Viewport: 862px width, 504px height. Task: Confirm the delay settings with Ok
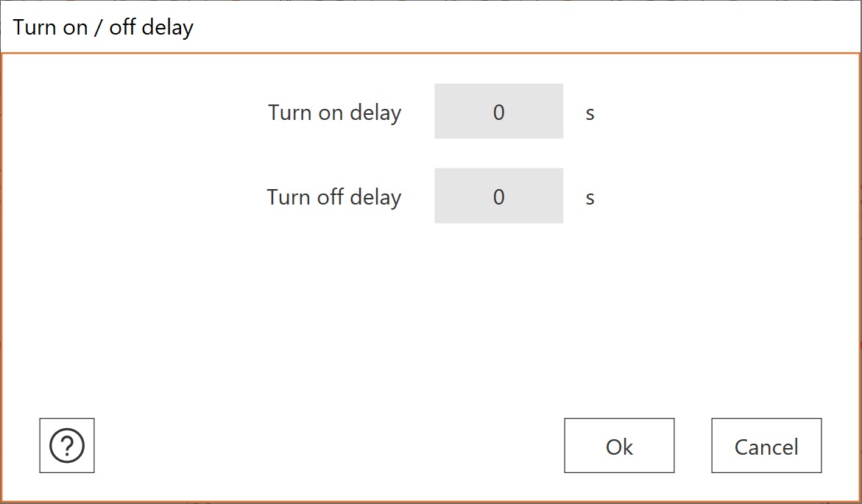click(619, 446)
